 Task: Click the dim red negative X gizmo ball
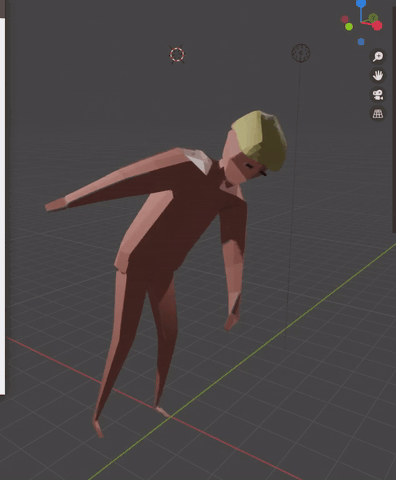pyautogui.click(x=345, y=19)
